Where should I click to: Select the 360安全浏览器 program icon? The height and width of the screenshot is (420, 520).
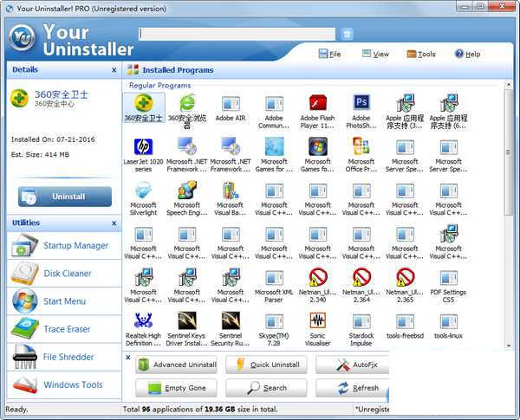coord(187,103)
